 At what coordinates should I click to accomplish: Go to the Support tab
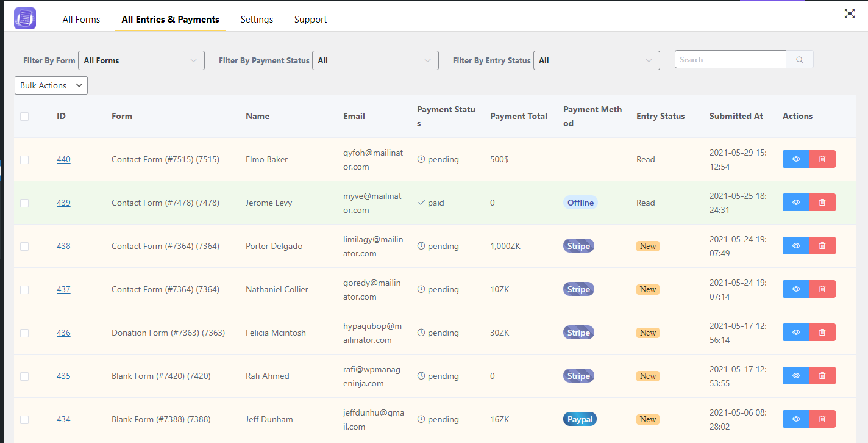(x=310, y=19)
